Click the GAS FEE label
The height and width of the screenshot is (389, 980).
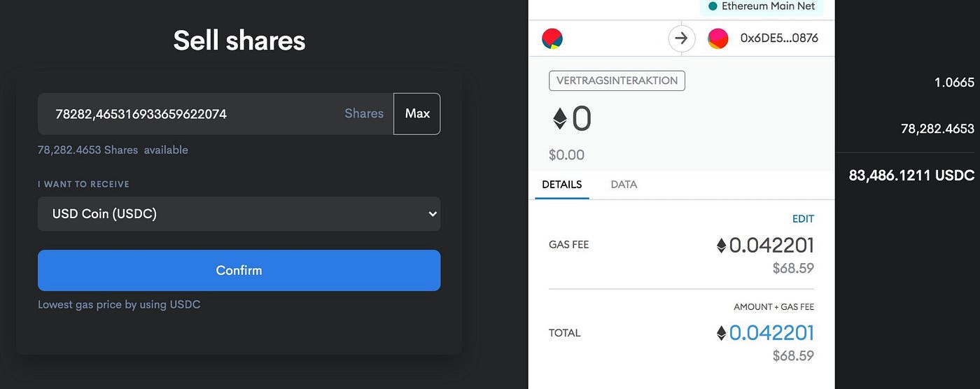point(568,246)
